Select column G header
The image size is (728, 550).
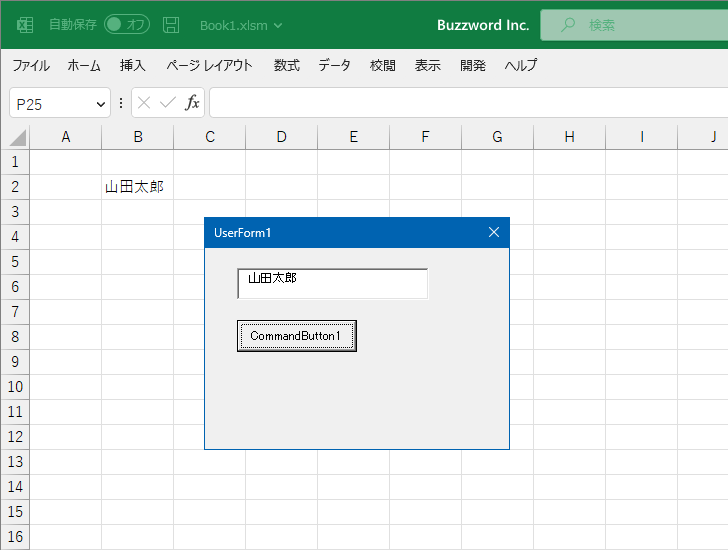click(x=498, y=137)
